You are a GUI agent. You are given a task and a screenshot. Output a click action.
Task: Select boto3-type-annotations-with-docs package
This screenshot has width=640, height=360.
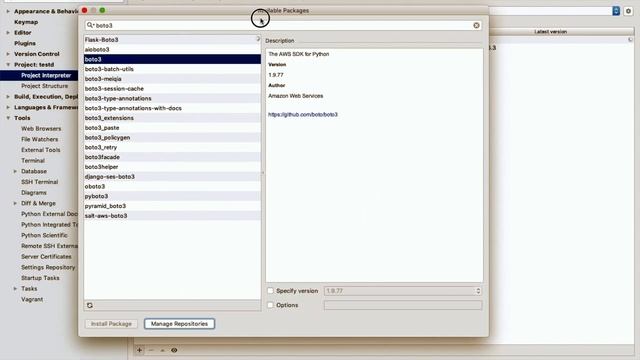[x=172, y=108]
